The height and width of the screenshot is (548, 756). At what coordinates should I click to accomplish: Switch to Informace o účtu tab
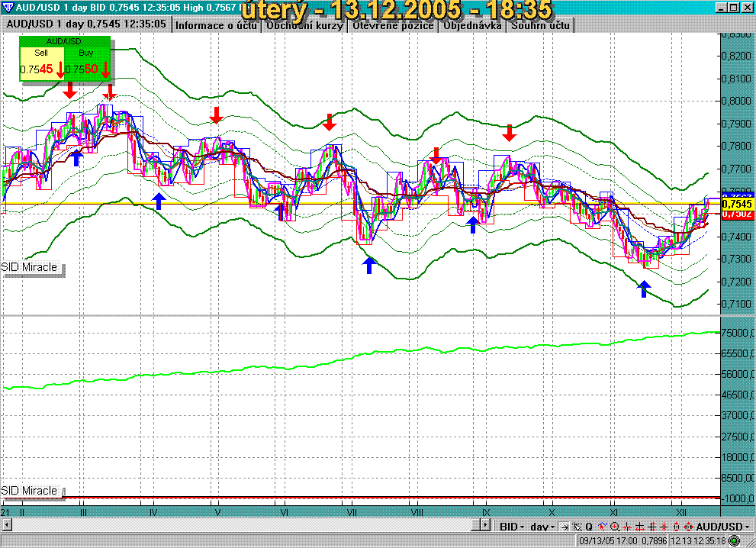(217, 25)
